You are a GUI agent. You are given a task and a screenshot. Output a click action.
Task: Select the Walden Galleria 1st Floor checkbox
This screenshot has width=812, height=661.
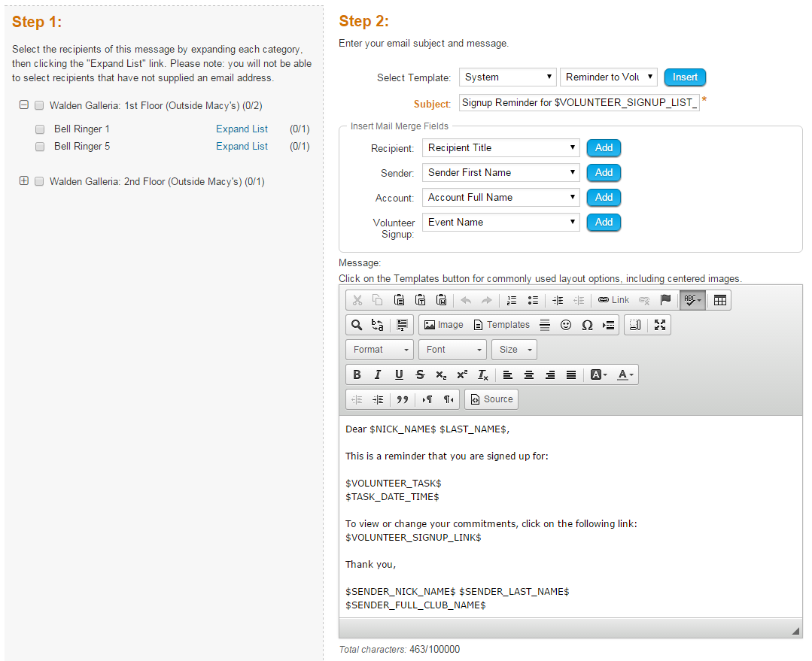coord(39,106)
